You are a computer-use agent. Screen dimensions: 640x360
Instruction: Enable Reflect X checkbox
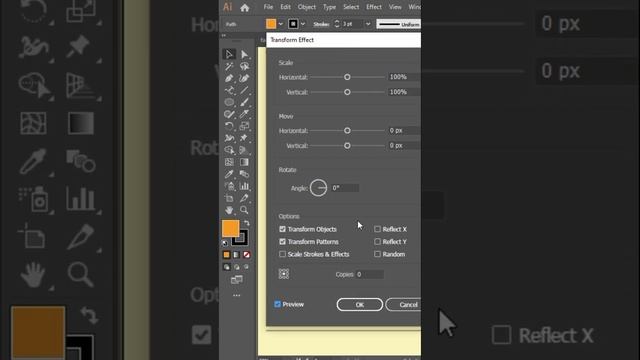pos(378,229)
